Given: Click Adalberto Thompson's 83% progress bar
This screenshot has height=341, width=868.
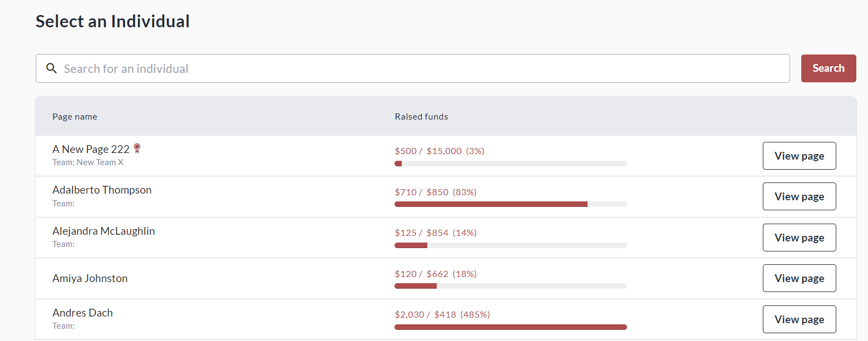Looking at the screenshot, I should click(510, 204).
